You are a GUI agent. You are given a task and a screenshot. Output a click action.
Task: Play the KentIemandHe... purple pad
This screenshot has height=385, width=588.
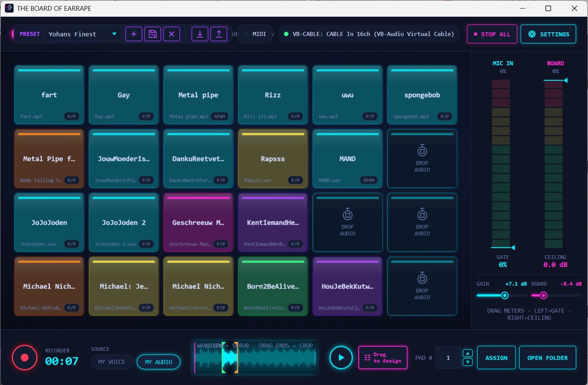pyautogui.click(x=273, y=223)
